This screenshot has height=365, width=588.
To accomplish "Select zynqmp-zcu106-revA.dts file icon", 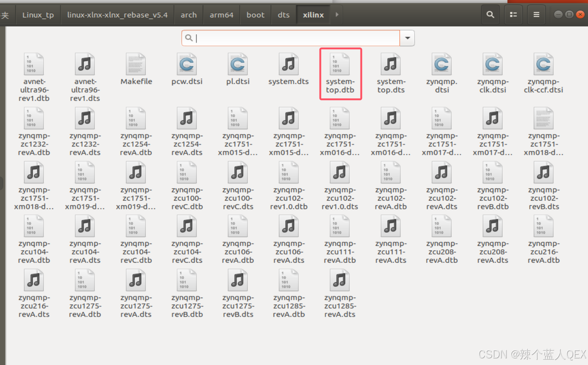I will pyautogui.click(x=289, y=226).
